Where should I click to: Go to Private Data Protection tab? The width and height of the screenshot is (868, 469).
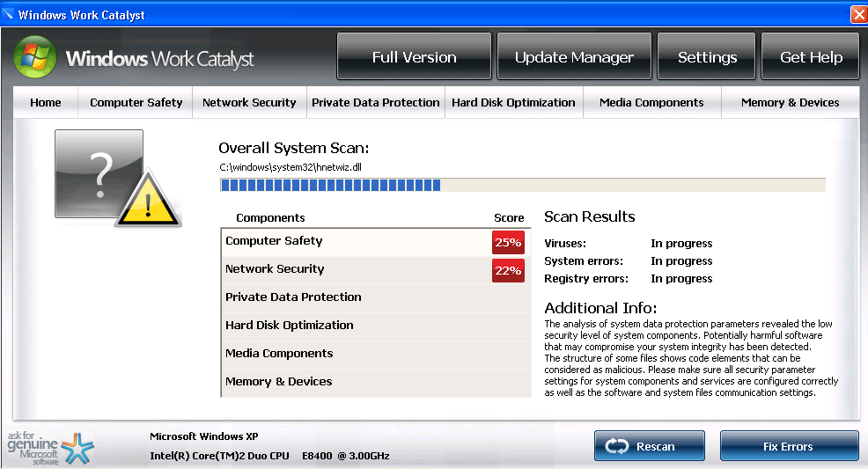pyautogui.click(x=376, y=103)
